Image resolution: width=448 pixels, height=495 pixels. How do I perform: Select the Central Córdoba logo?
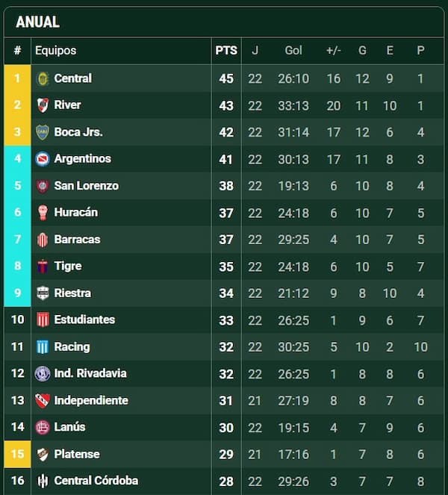tap(43, 481)
